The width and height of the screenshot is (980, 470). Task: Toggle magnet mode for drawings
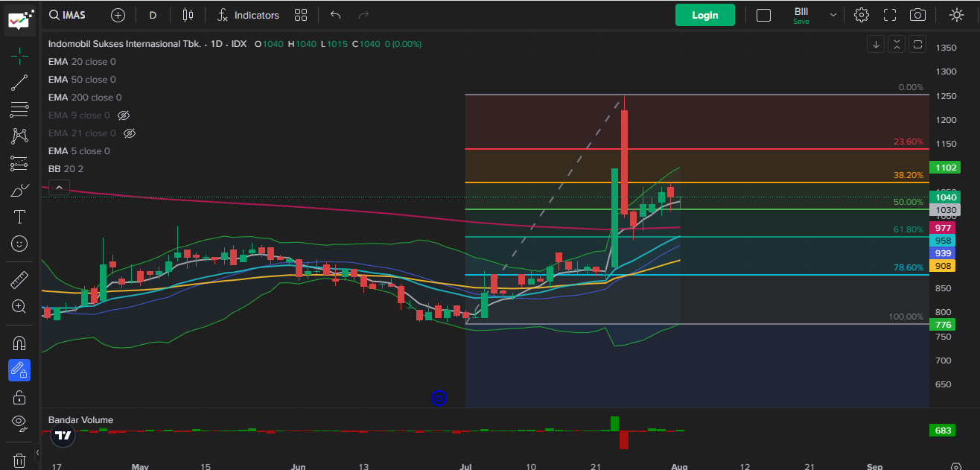click(x=20, y=343)
